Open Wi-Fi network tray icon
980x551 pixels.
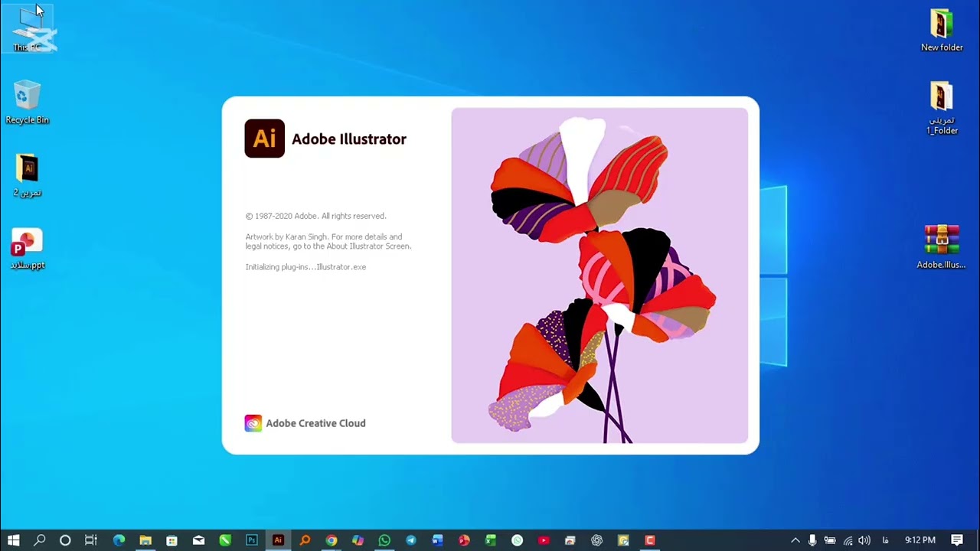click(x=848, y=540)
